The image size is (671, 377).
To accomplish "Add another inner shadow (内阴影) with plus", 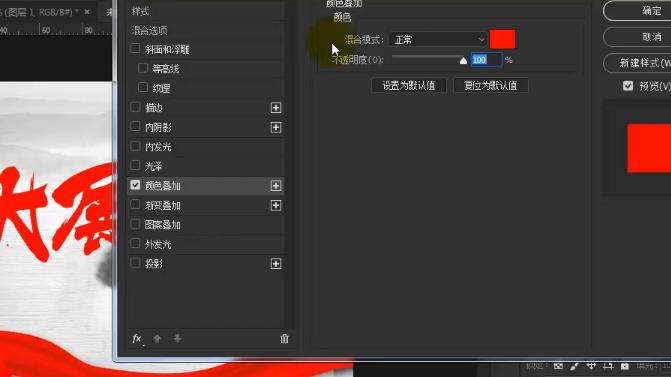I will pos(276,128).
